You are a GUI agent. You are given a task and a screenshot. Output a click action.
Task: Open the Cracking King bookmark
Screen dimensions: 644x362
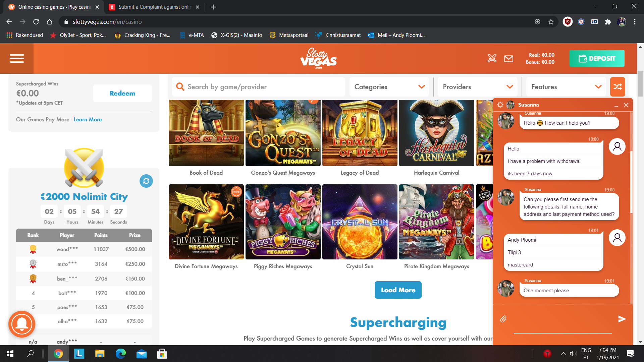143,35
